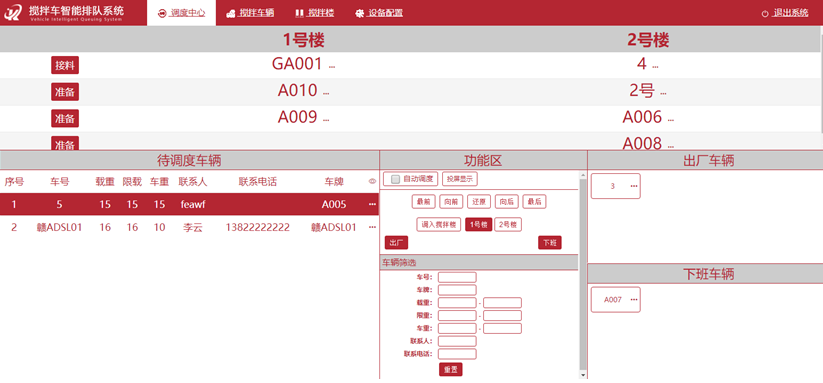
Task: Click the 车号 filter input field
Action: (457, 277)
